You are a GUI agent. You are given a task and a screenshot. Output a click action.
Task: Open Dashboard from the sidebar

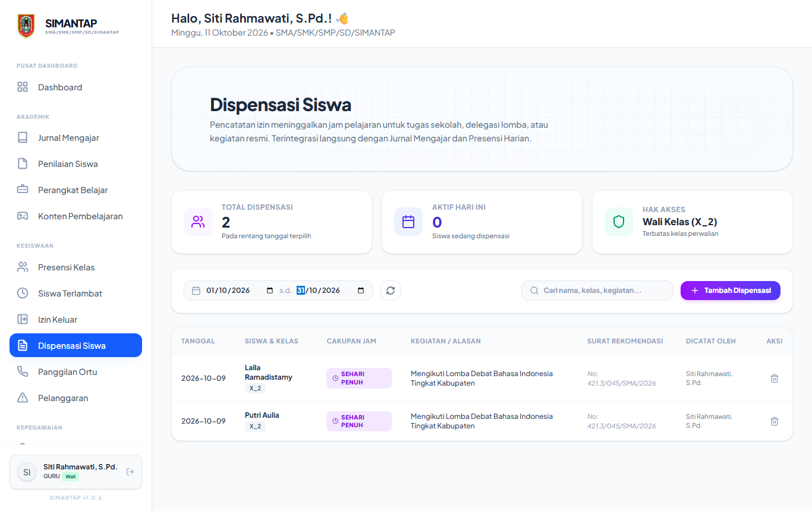click(x=75, y=87)
